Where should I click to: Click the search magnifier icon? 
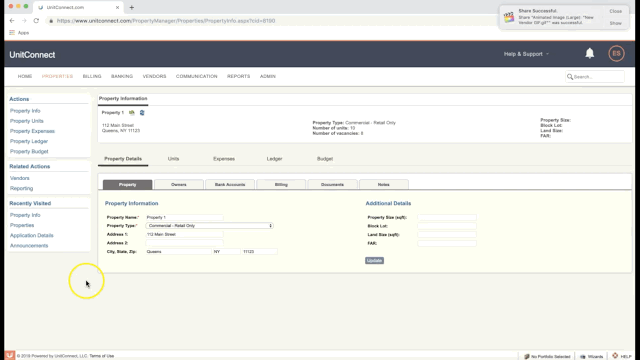570,77
